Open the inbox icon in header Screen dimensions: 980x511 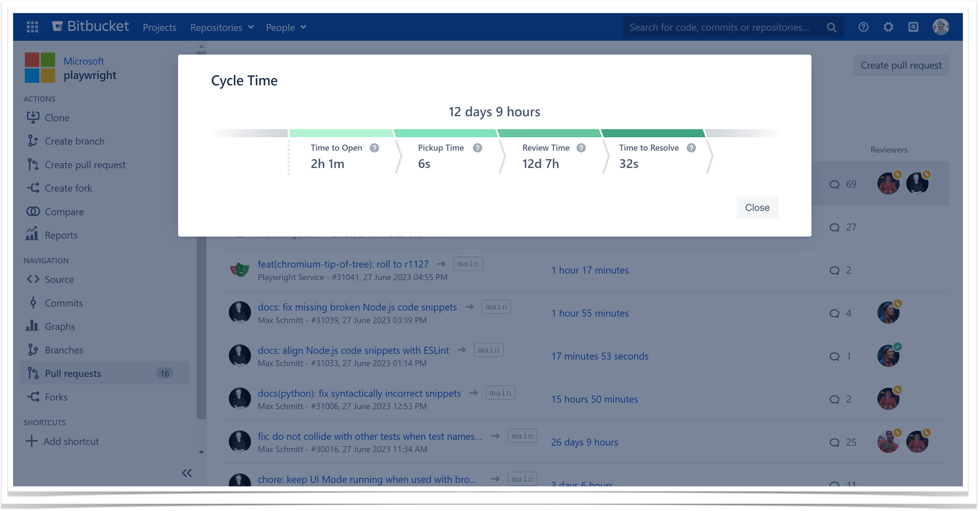(x=913, y=27)
